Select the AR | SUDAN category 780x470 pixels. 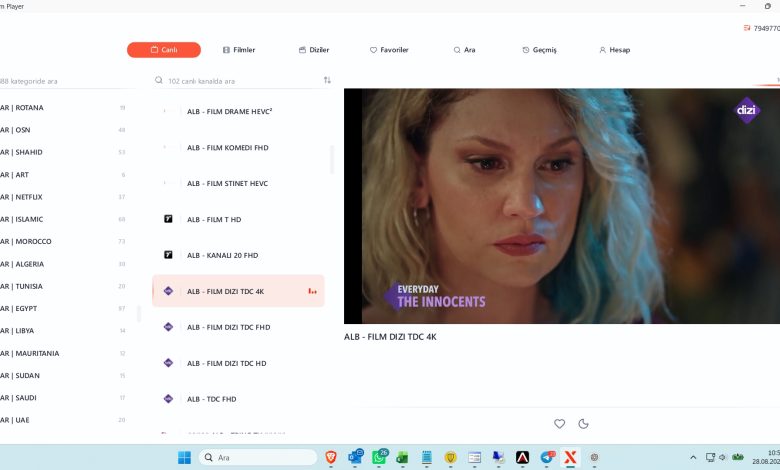point(64,376)
